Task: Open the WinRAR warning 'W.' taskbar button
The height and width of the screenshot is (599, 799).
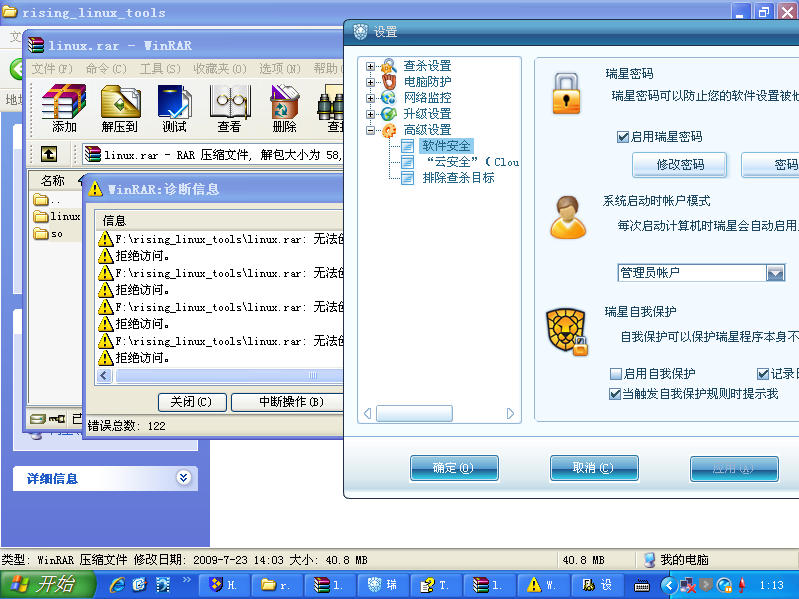Action: [x=542, y=585]
